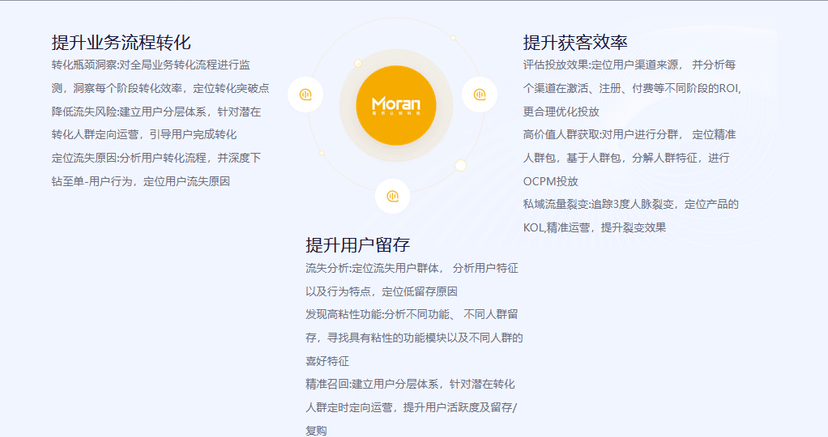Viewport: 828px width, 437px height.
Task: Click the line starting 高价值人群获取
Action: (629, 135)
